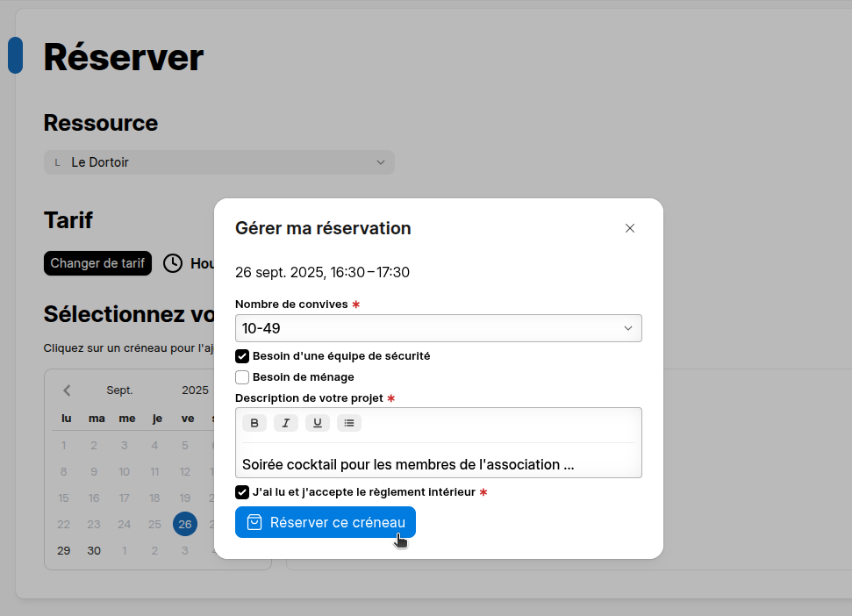Close the Gérer ma réservation dialog
The image size is (852, 616).
[x=630, y=228]
